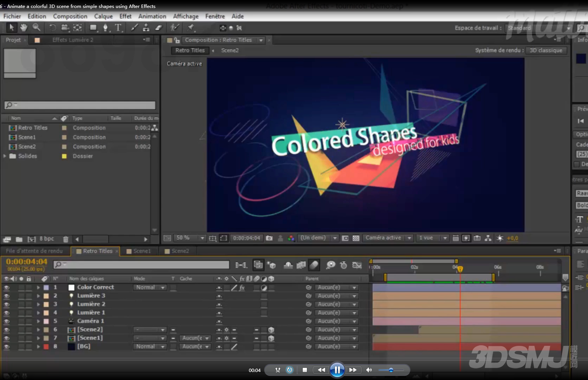Click the 8 bpc color depth button
The image size is (588, 380).
click(x=47, y=239)
